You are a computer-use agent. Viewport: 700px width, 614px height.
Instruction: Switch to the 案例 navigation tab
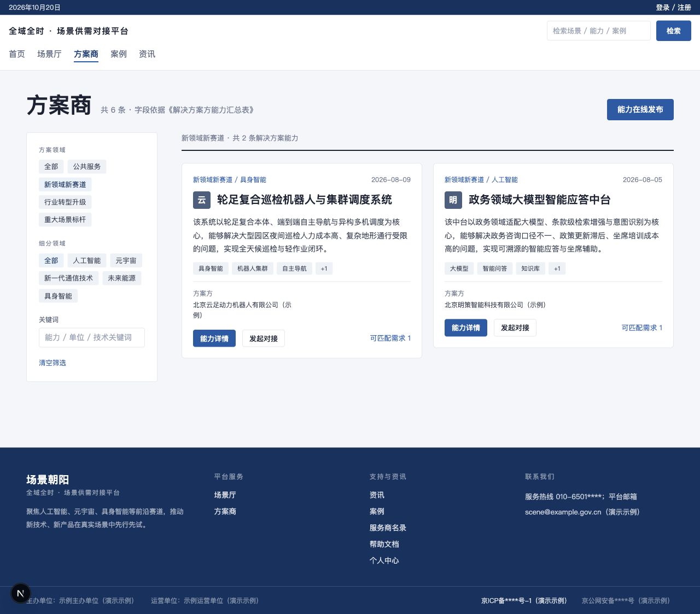(119, 54)
